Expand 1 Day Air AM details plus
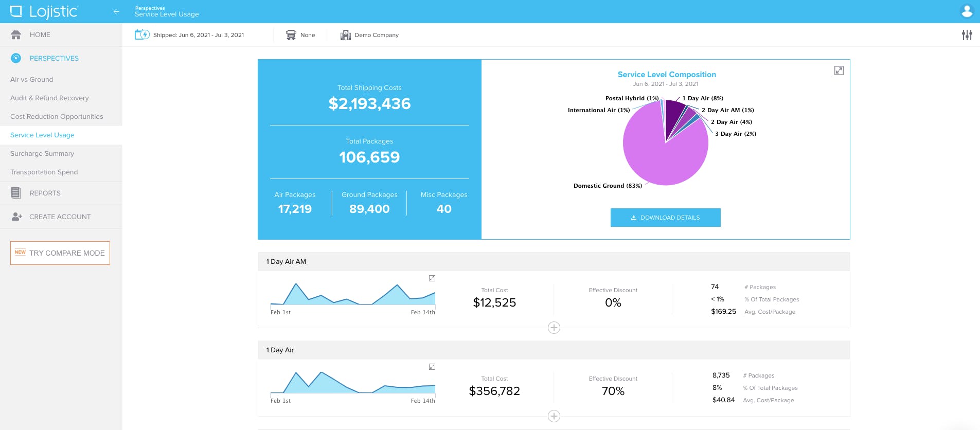The image size is (980, 430). coord(554,328)
